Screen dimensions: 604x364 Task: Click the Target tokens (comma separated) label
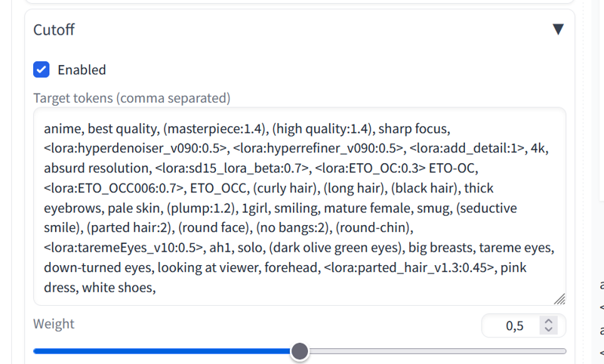click(131, 98)
